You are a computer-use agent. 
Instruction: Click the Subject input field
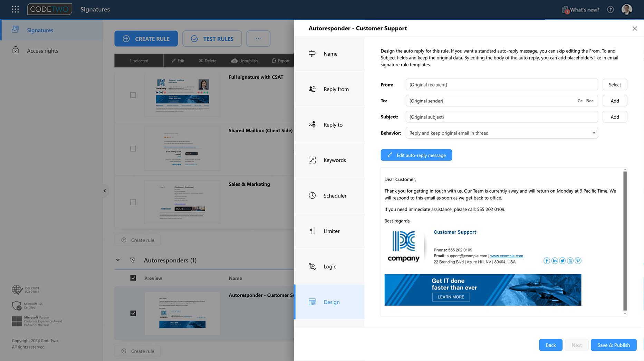(502, 117)
